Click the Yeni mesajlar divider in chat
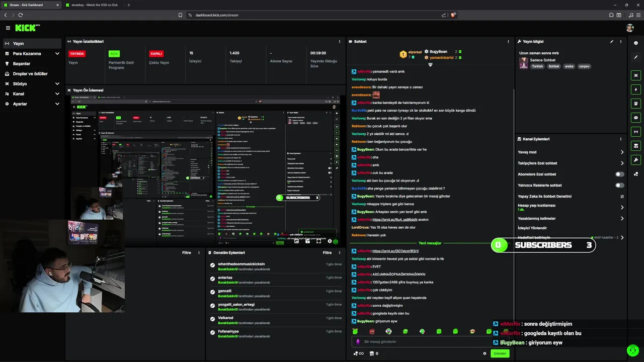 click(430, 243)
